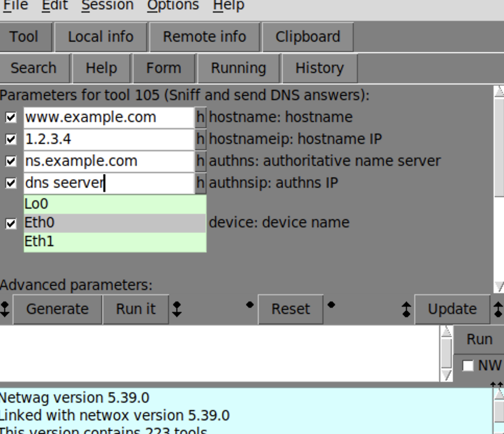Image resolution: width=504 pixels, height=434 pixels.
Task: Open the History sub-tab
Action: [319, 68]
